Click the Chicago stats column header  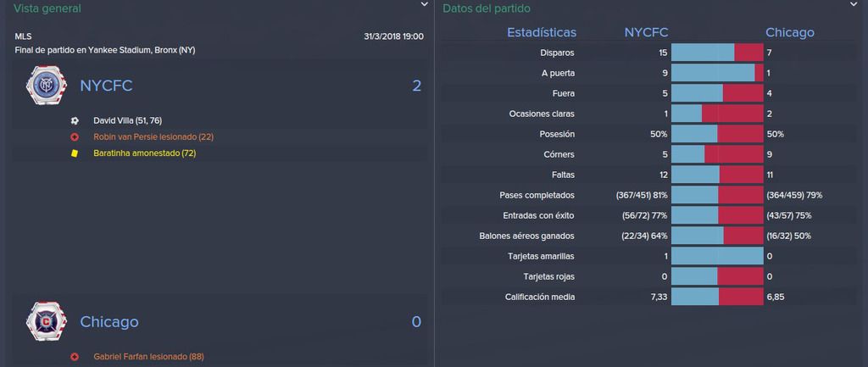point(790,33)
